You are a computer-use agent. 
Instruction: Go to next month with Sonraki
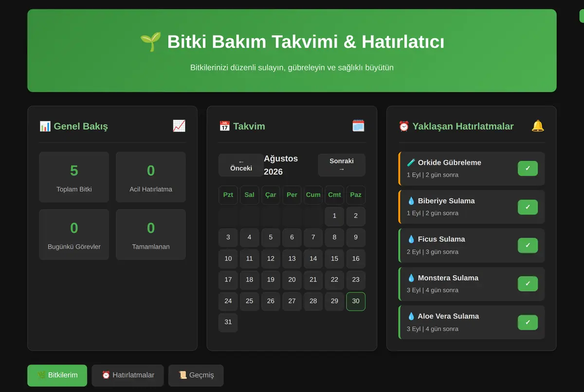[342, 165]
